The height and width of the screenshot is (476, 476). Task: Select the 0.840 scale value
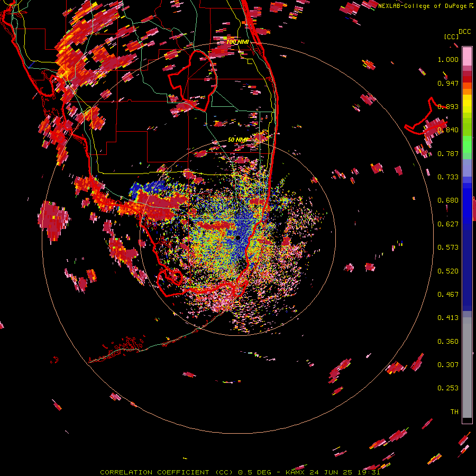(x=448, y=130)
